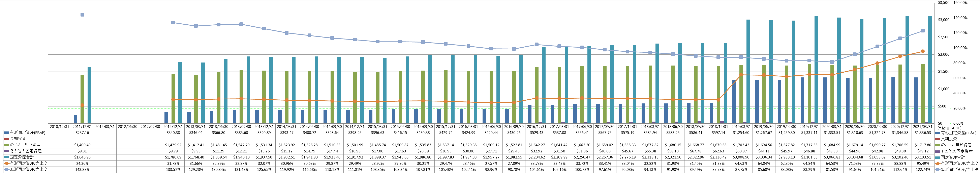Select the $1,542.29 cell under 2013/09/30
This screenshot has width=980, height=173.
coord(241,145)
